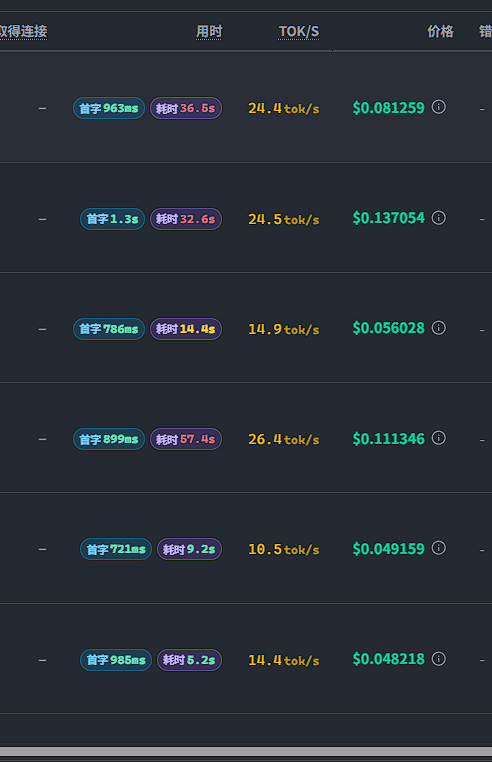Click the 首字 985ms badge
This screenshot has width=492, height=762.
click(x=116, y=660)
